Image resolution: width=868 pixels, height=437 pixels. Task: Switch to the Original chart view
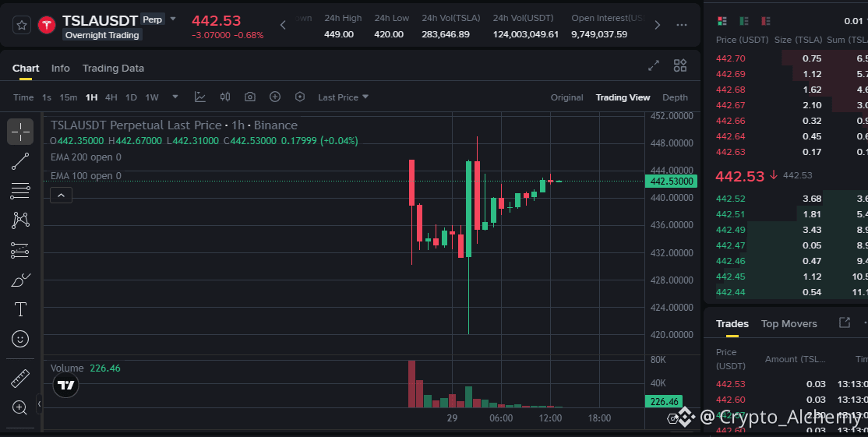click(566, 97)
